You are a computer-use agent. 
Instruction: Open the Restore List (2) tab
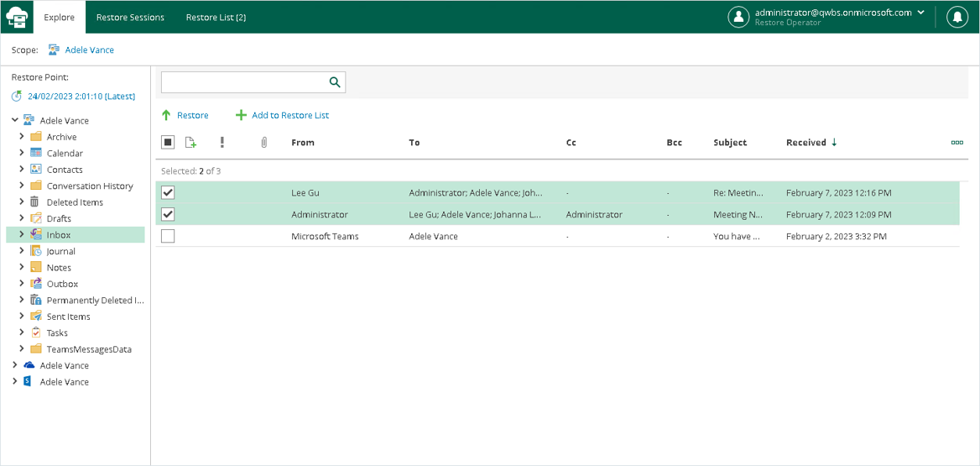click(216, 18)
